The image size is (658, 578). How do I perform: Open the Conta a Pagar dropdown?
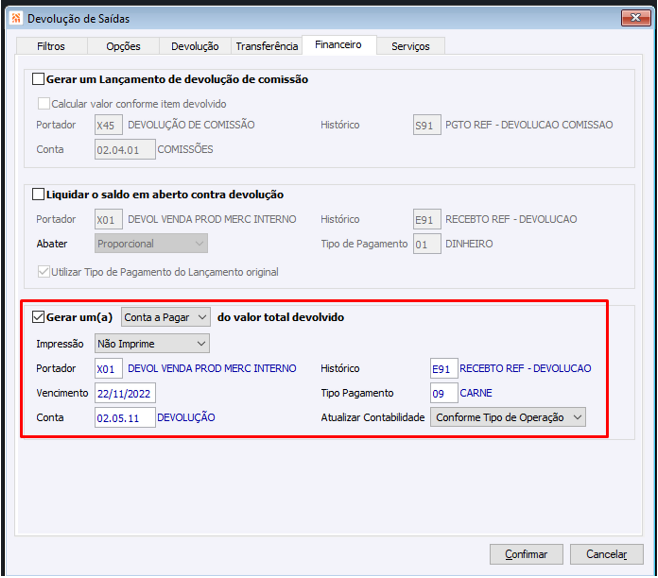tap(166, 317)
